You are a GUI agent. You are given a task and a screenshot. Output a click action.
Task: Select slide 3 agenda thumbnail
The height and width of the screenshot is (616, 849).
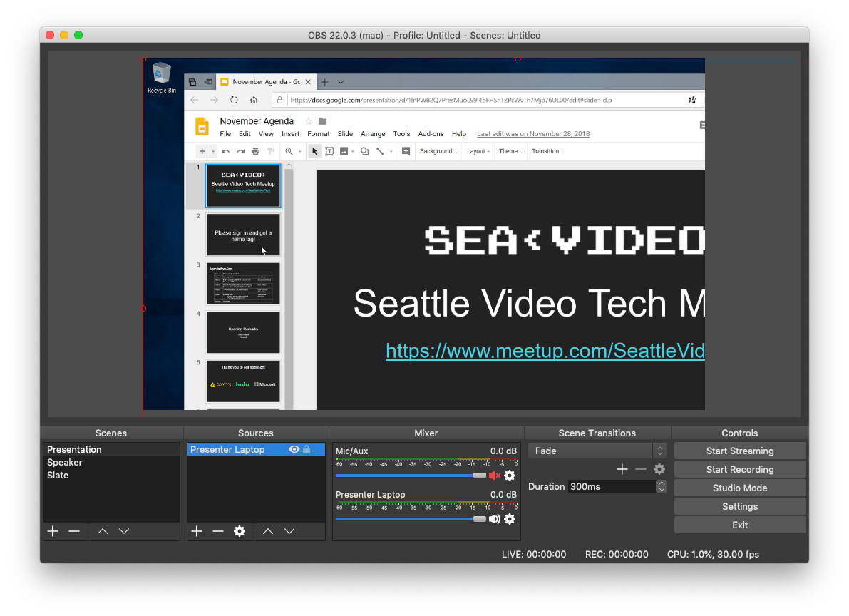[x=243, y=283]
